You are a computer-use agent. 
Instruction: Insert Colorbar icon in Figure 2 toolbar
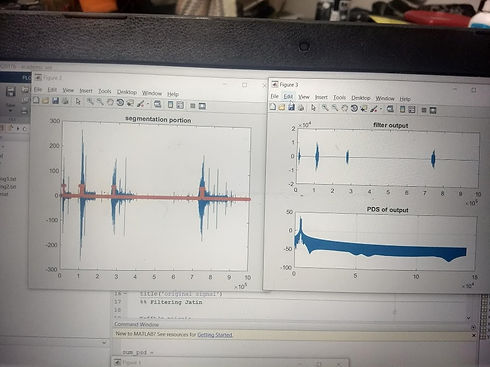pyautogui.click(x=170, y=105)
